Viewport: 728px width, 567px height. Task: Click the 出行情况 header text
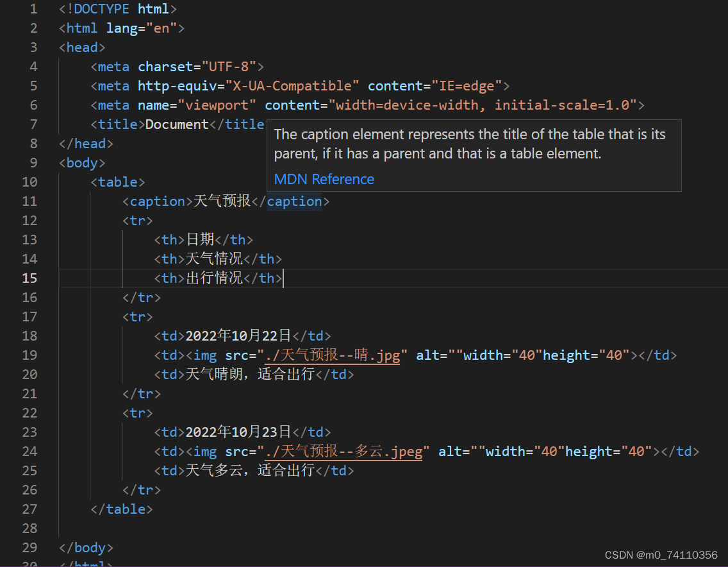click(x=214, y=278)
